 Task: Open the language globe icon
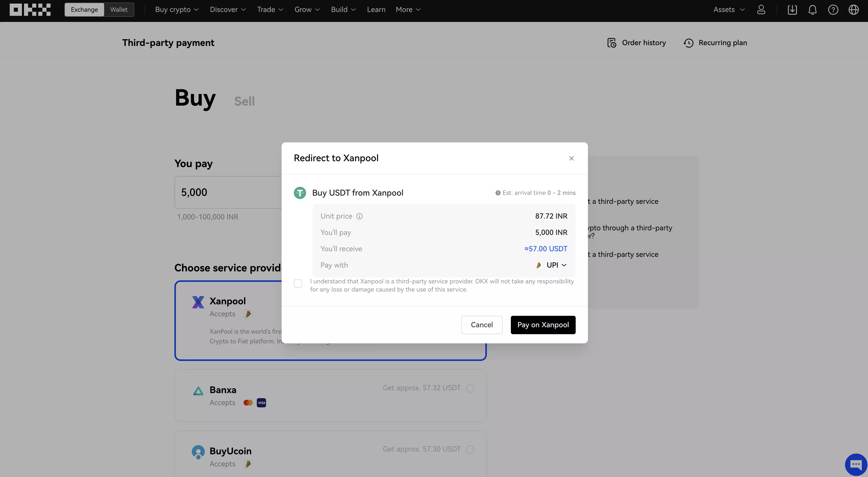point(853,10)
